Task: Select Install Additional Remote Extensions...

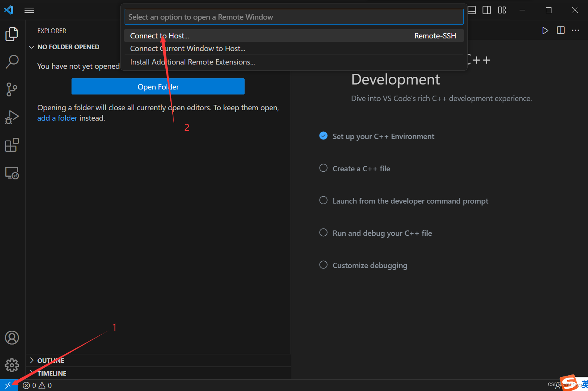Action: click(x=294, y=62)
